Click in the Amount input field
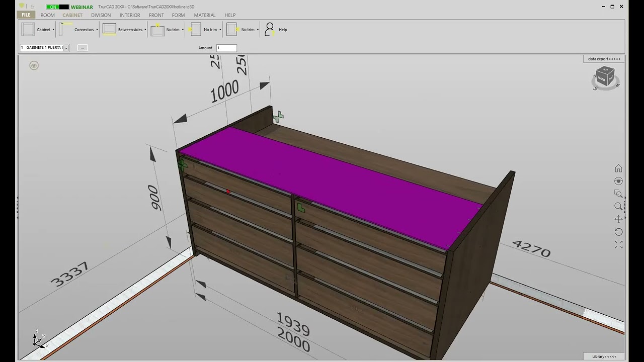Screen dimensions: 644x362 226,48
